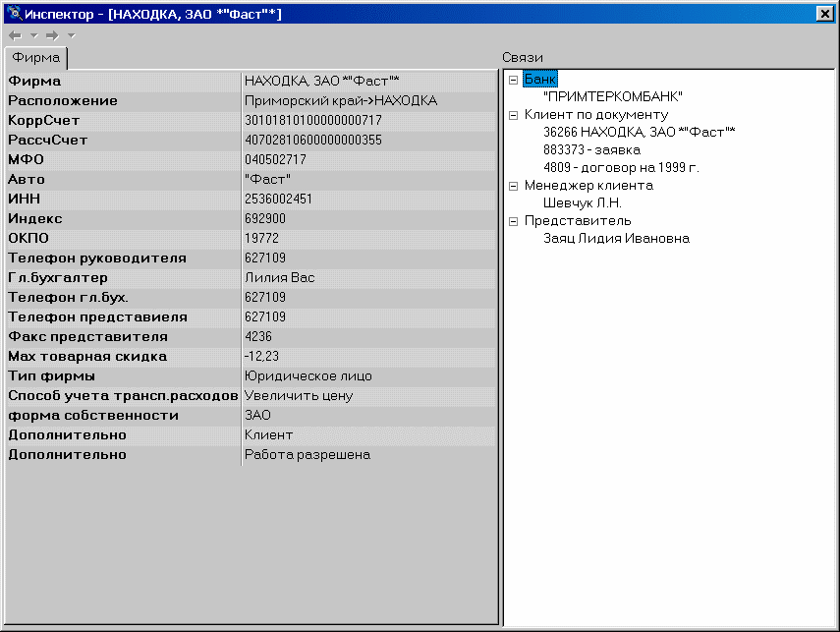
Task: Click the ИНН value 2536002451
Action: tap(278, 199)
